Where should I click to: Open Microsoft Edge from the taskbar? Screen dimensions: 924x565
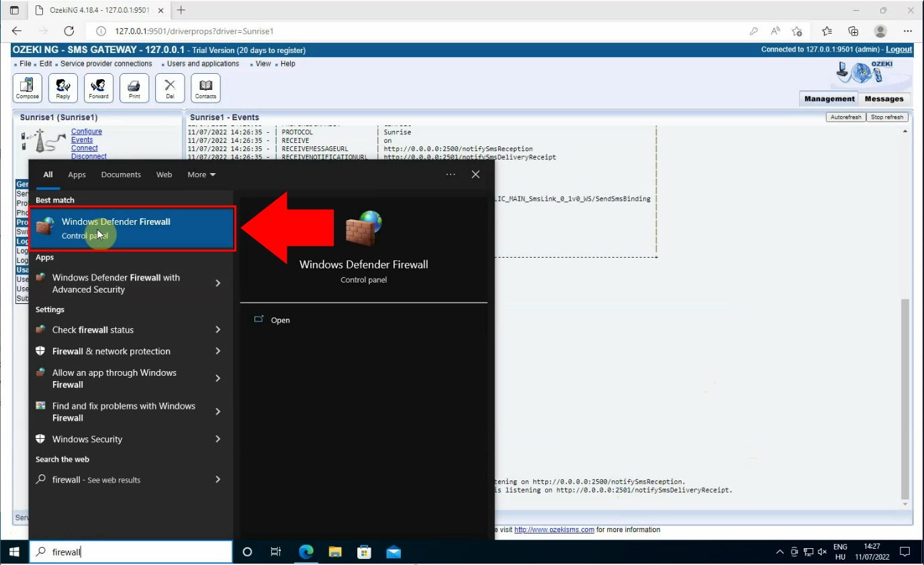[x=306, y=552]
